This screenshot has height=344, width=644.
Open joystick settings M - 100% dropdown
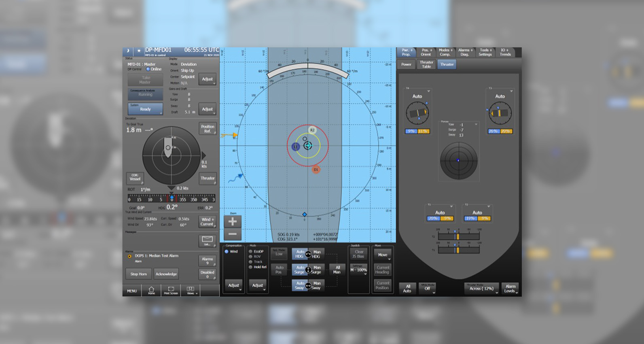click(x=358, y=270)
